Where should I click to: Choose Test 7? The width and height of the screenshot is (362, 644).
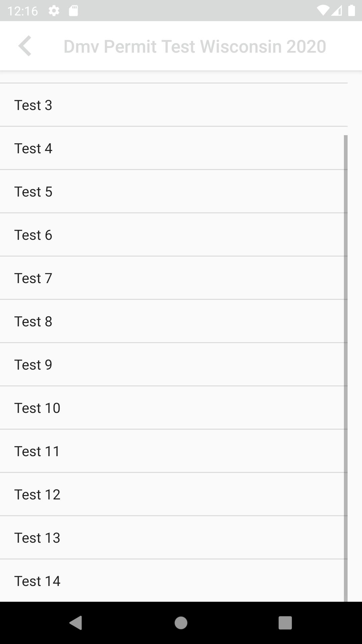tap(174, 278)
